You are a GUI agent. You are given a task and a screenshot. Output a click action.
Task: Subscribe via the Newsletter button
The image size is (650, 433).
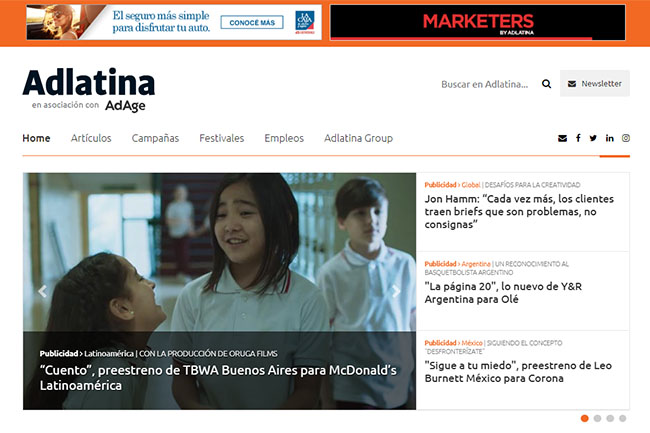tap(595, 84)
